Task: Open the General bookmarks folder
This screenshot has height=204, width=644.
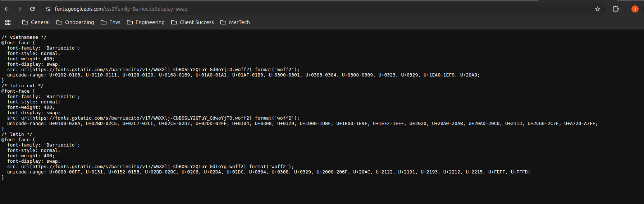Action: click(x=36, y=22)
